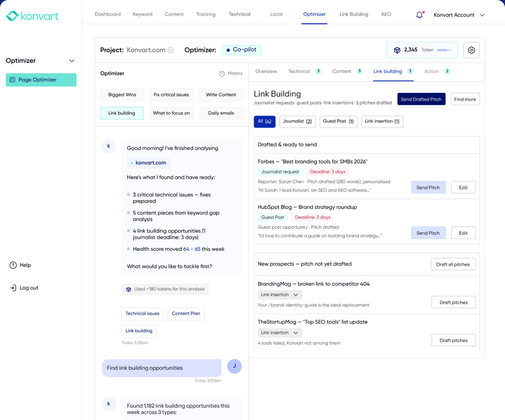Screen dimensions: 505x420
Task: Open the Co-pilot optimizer mode selector
Action: coord(242,50)
